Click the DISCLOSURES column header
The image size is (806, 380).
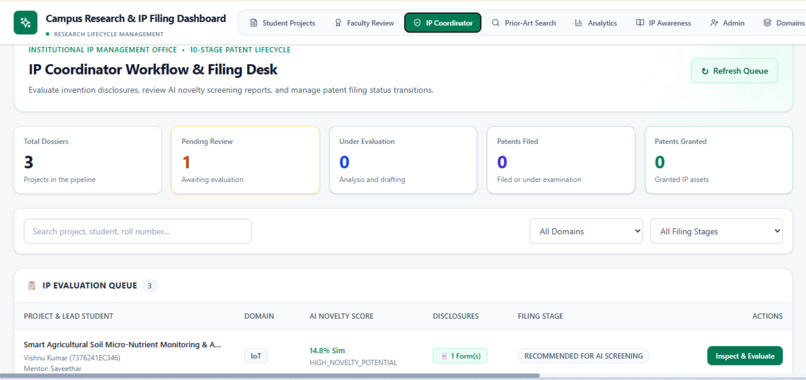pos(455,316)
